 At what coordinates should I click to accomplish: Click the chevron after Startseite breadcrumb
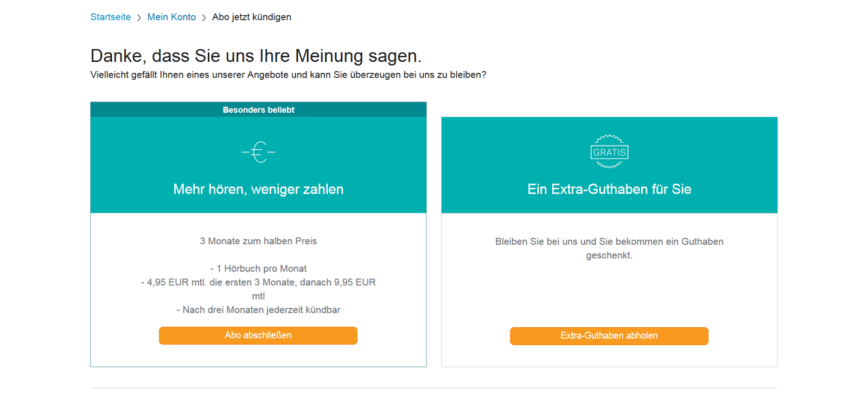[139, 18]
